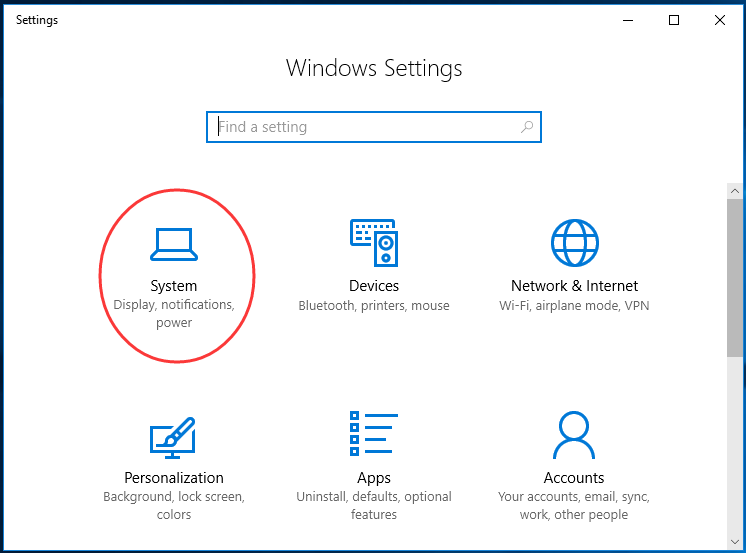Maximize the Settings window
746x553 pixels.
click(x=674, y=20)
